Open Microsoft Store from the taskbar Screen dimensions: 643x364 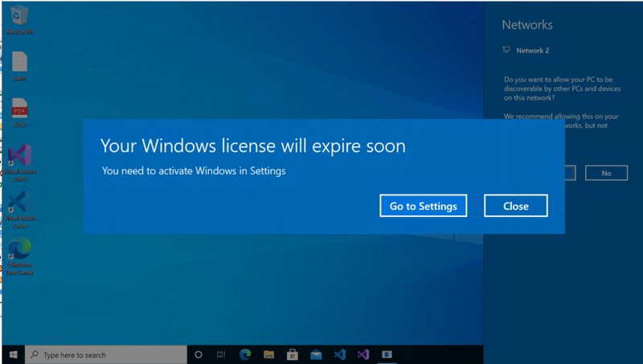point(293,354)
